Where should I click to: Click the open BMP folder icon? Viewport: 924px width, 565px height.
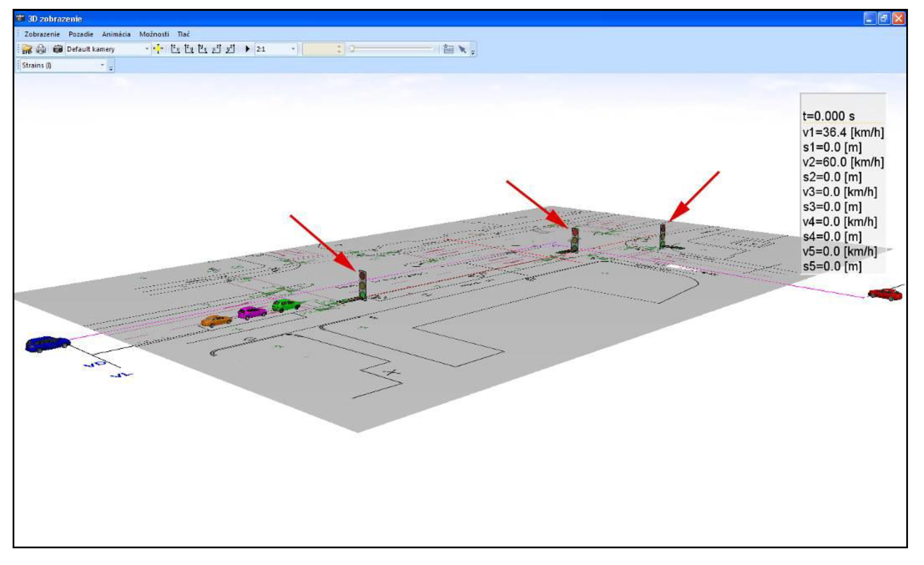[x=27, y=49]
